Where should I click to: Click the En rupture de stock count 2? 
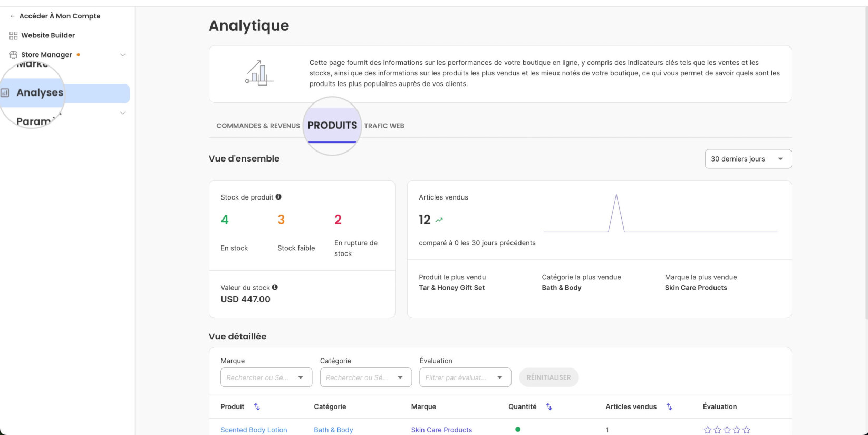tap(338, 220)
